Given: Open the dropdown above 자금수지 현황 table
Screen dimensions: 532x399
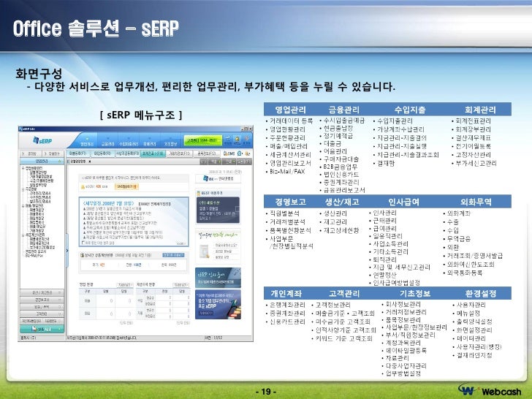Looking at the screenshot, I should pos(180,285).
